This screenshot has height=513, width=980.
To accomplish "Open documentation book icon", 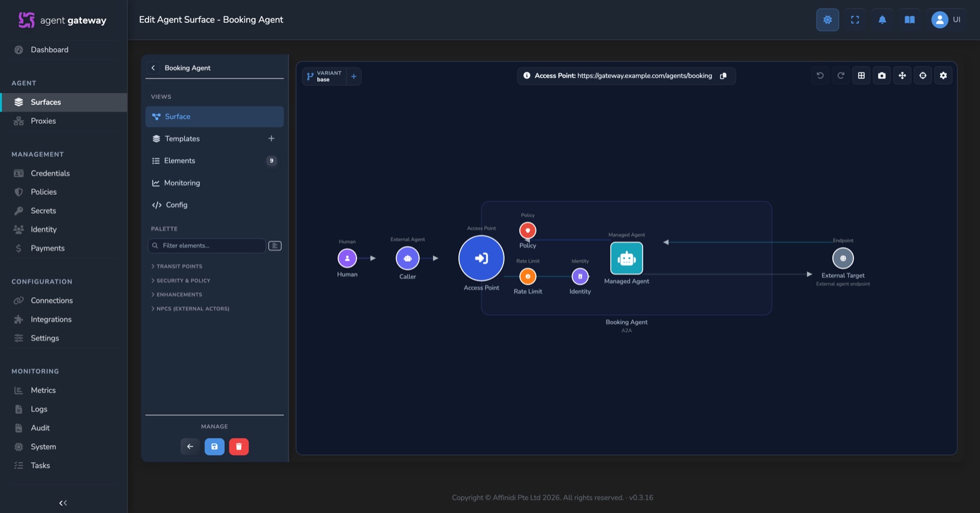I will [x=910, y=20].
